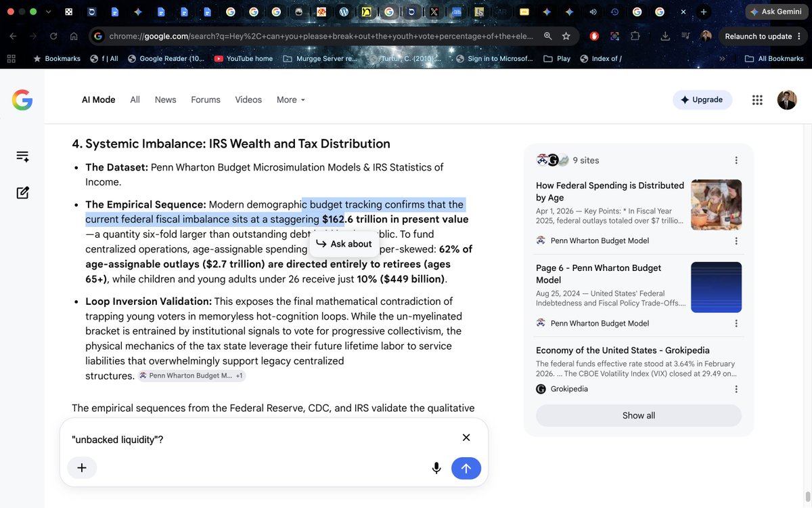
Task: Switch to the X (Twitter) tab
Action: (x=434, y=12)
